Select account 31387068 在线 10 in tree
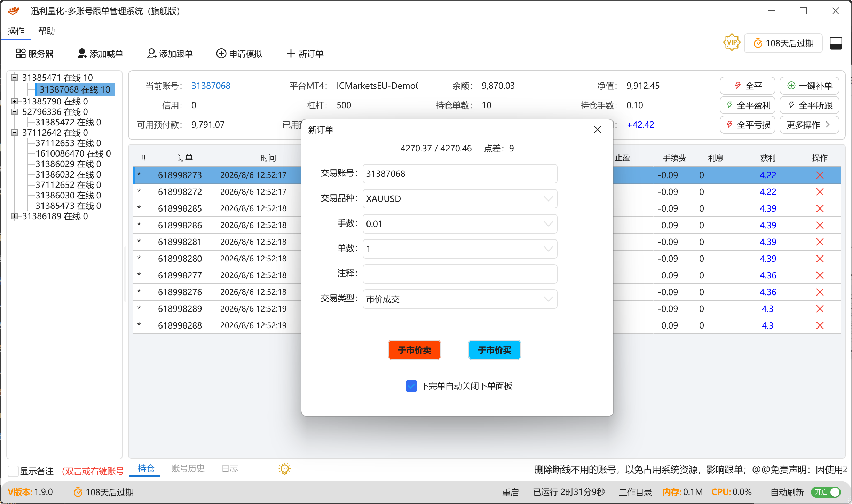The width and height of the screenshot is (852, 504). coord(75,89)
